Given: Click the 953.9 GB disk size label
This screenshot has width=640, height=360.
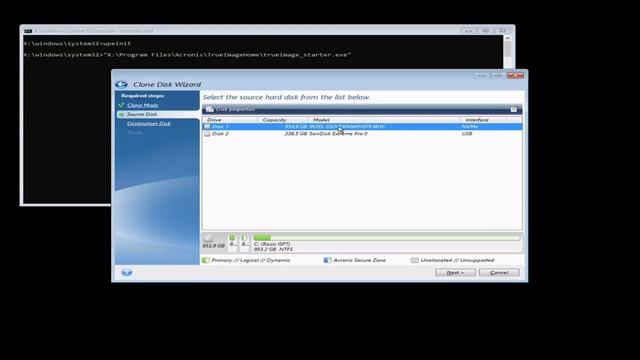Looking at the screenshot, I should click(x=213, y=246).
